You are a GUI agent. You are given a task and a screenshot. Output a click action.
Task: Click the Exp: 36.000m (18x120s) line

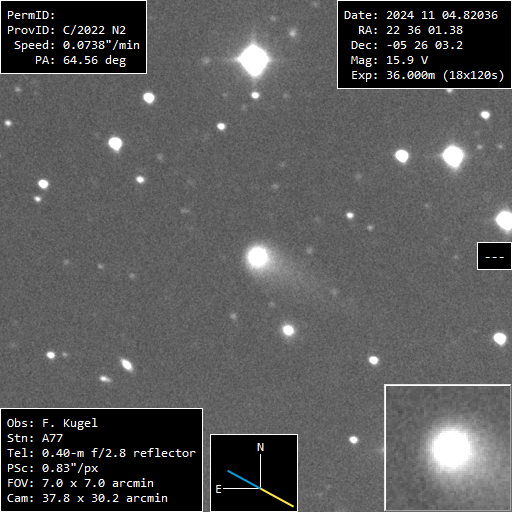pos(428,75)
